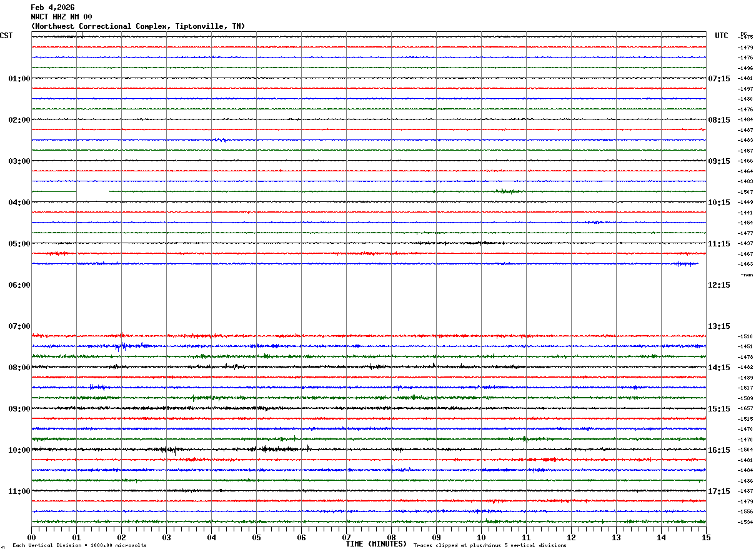Click minute tick label 12 on the time axis
This screenshot has width=756, height=554.
571,537
